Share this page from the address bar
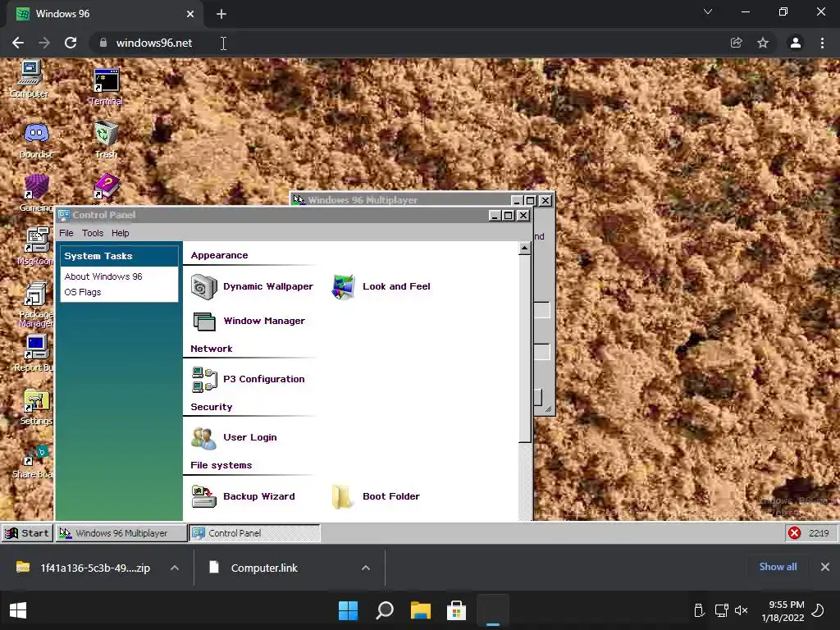The image size is (840, 630). tap(736, 43)
